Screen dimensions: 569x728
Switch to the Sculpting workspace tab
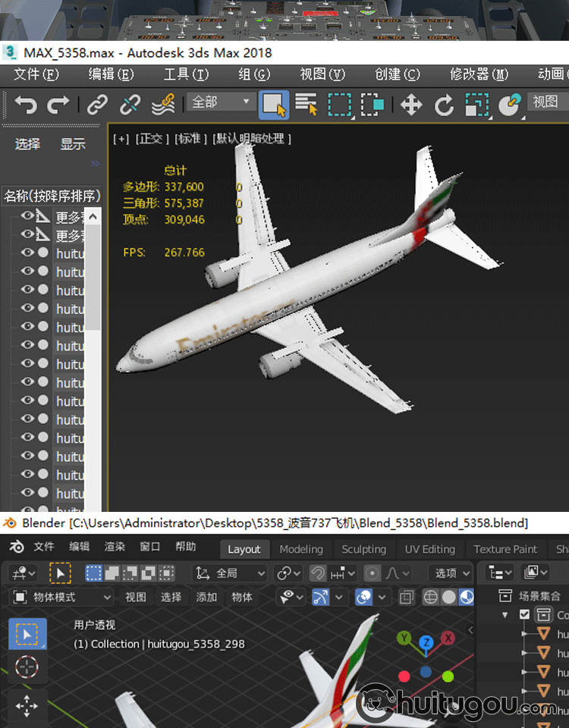tap(363, 549)
